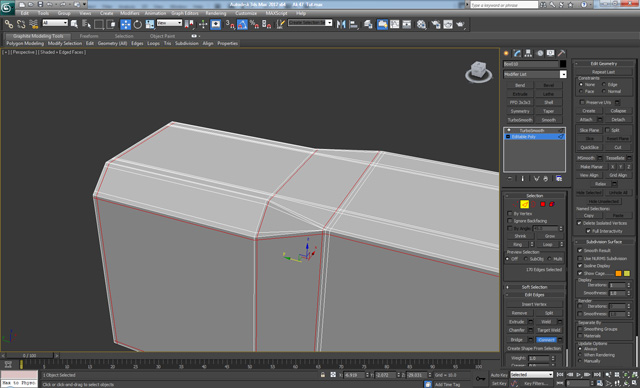This screenshot has height=388, width=640.
Task: Toggle the Percent Snap tool
Action: [254, 24]
